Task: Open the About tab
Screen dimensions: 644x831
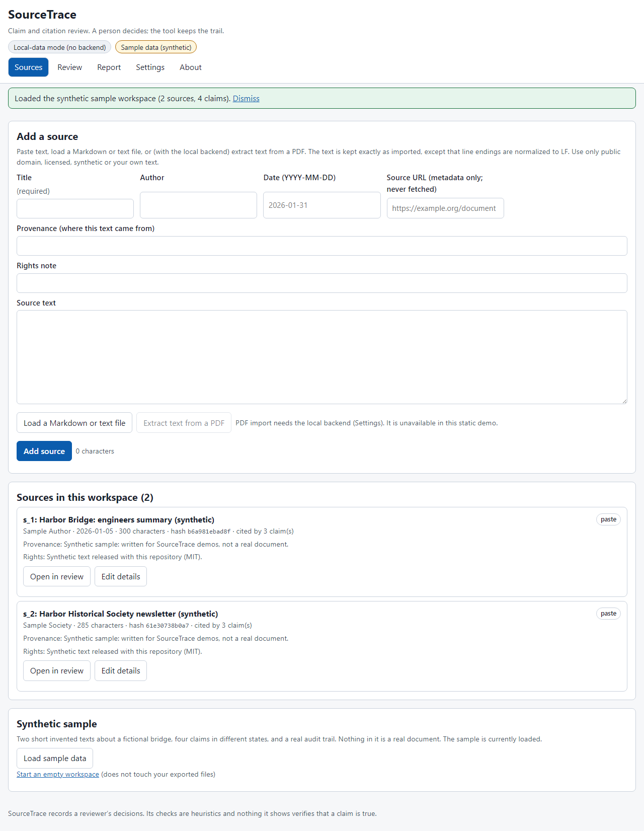Action: click(191, 67)
